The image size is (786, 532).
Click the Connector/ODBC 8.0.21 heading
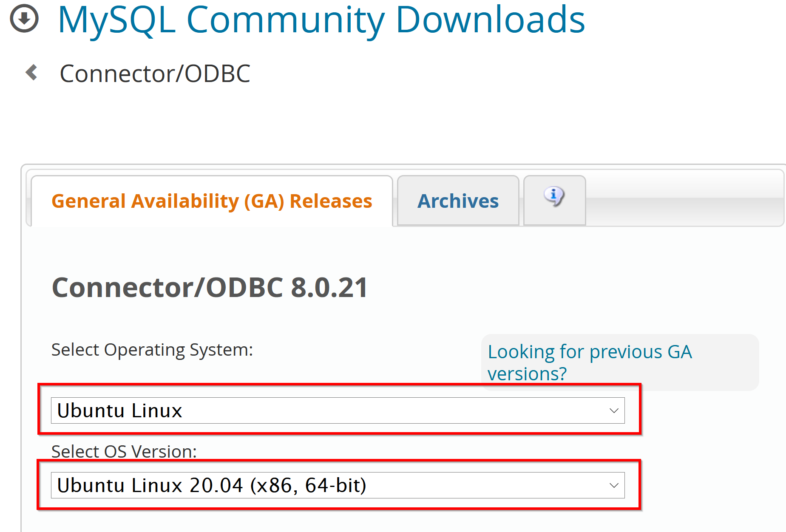click(x=210, y=288)
